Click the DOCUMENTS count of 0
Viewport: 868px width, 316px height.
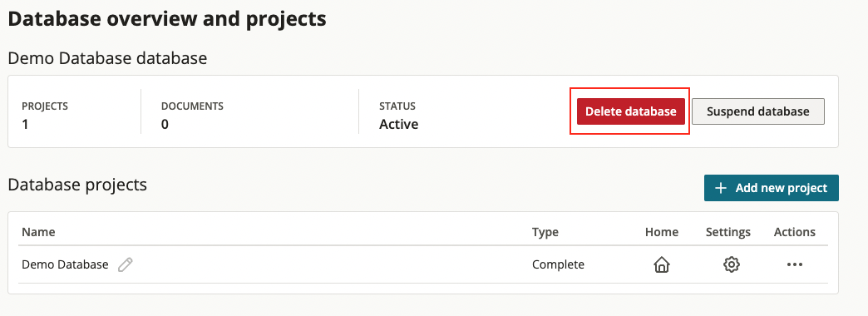[x=165, y=124]
